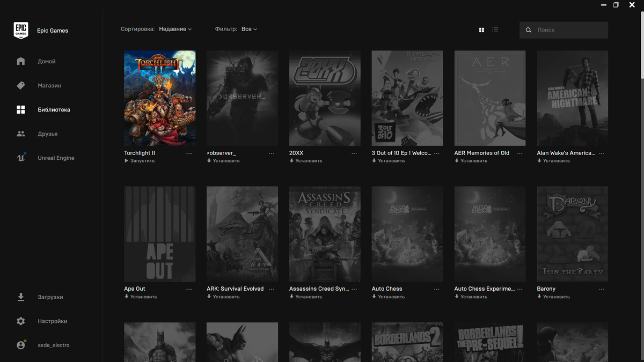The width and height of the screenshot is (644, 362).
Task: Open options menu for Assassins Creed Syndicate
Action: click(354, 289)
